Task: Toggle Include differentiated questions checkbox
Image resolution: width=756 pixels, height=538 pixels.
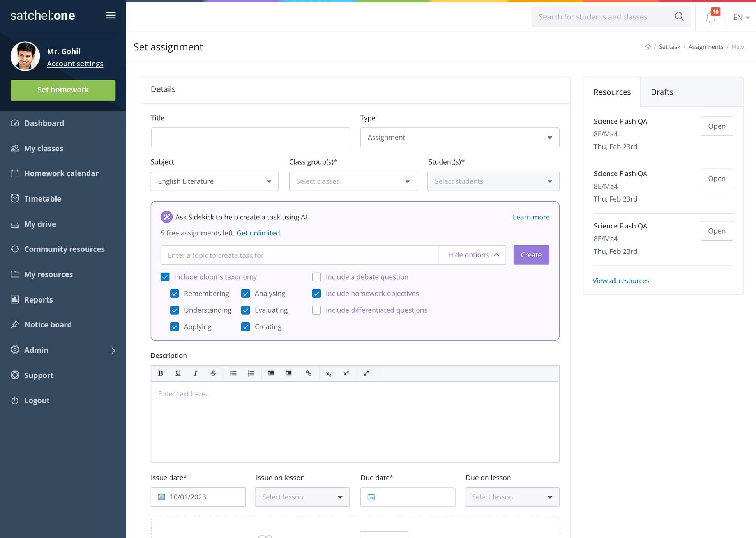Action: pyautogui.click(x=316, y=310)
